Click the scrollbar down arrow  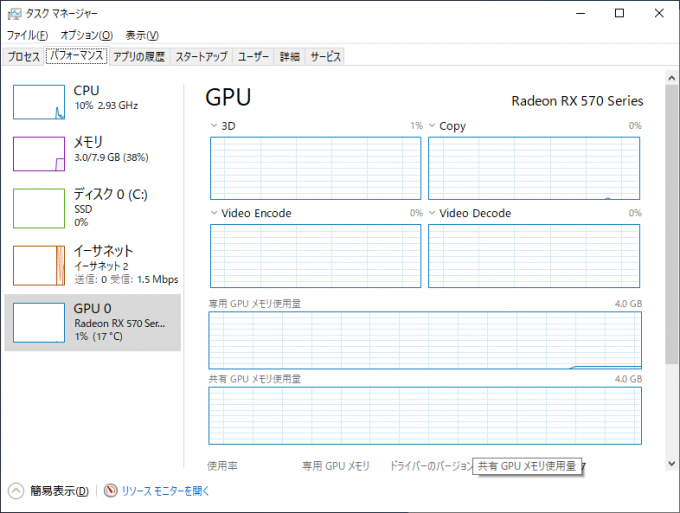[672, 464]
